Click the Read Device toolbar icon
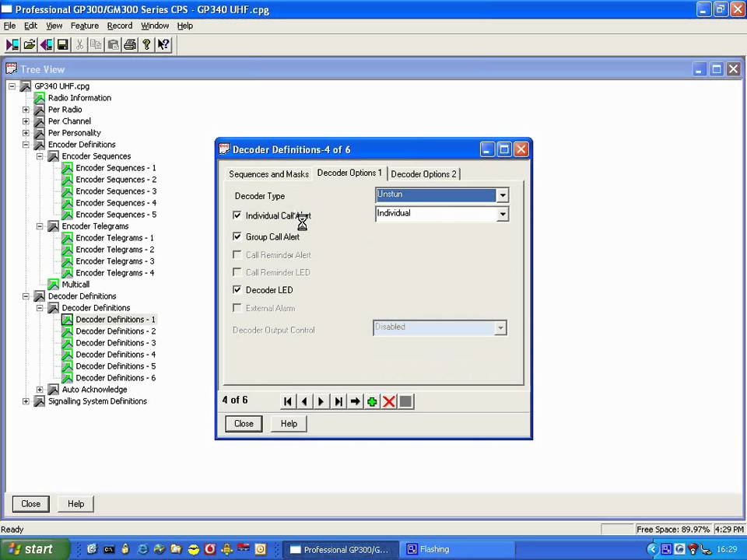The width and height of the screenshot is (747, 560). (13, 45)
